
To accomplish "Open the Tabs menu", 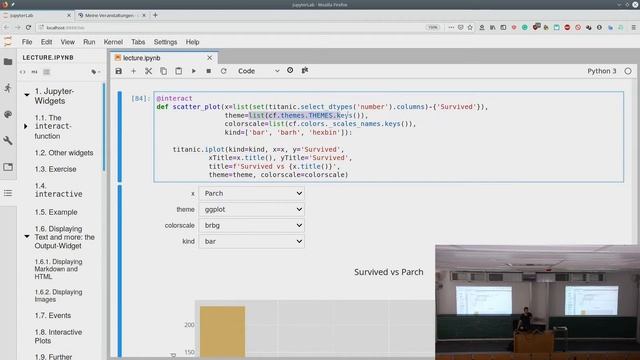I will coord(138,42).
